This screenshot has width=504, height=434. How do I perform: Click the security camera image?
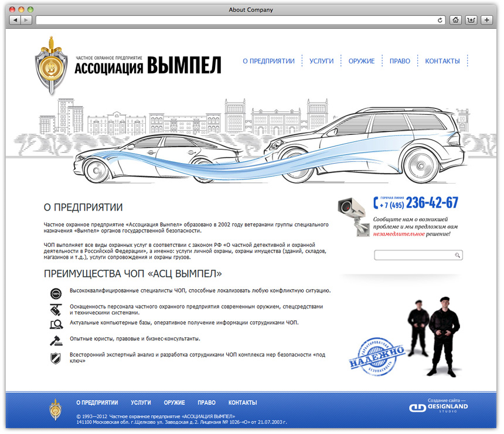[353, 217]
